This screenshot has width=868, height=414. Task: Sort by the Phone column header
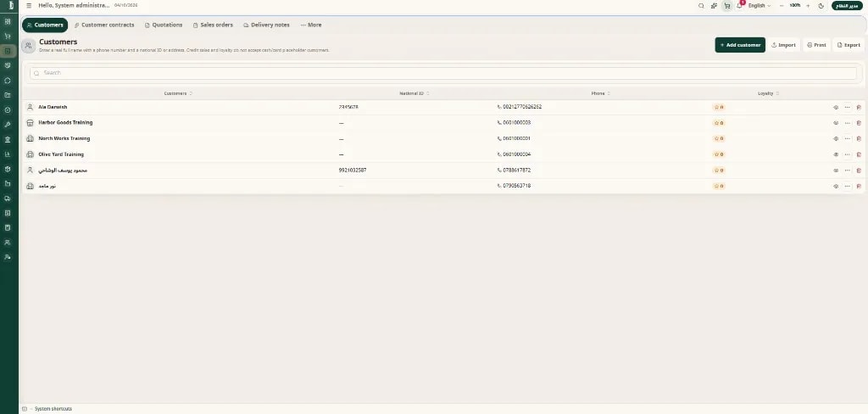601,93
